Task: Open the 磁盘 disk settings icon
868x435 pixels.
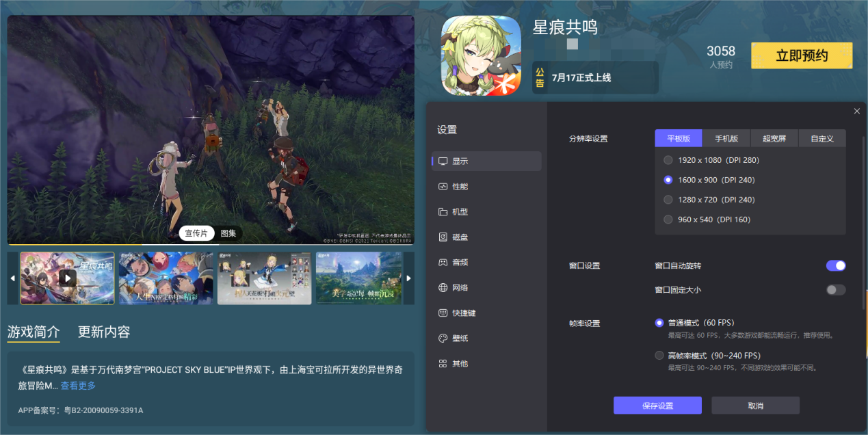Action: click(x=443, y=237)
